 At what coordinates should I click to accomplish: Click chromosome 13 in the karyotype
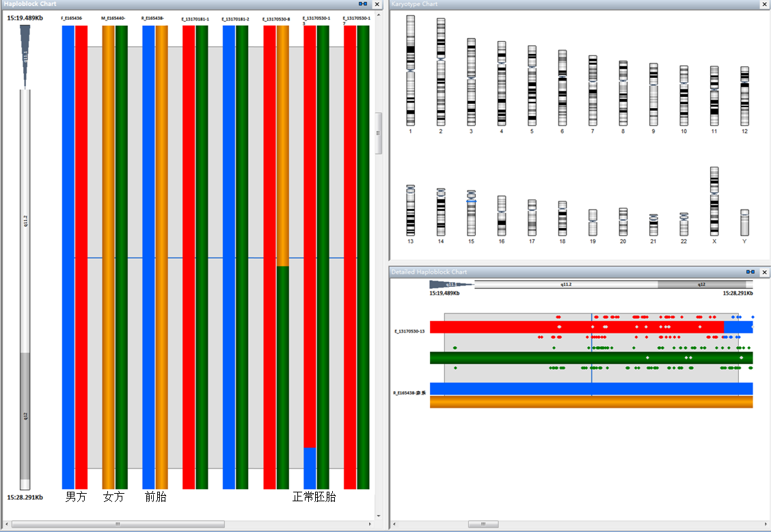tap(410, 210)
